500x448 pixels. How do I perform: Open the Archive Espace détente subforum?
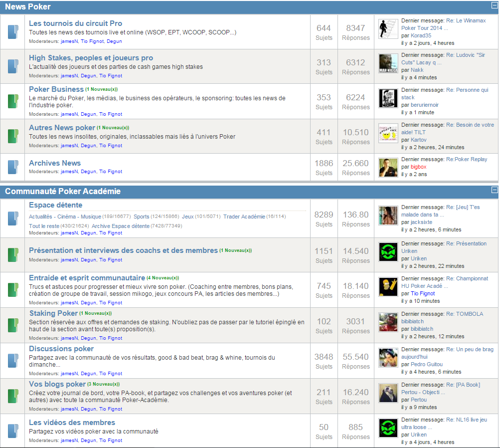pos(121,226)
